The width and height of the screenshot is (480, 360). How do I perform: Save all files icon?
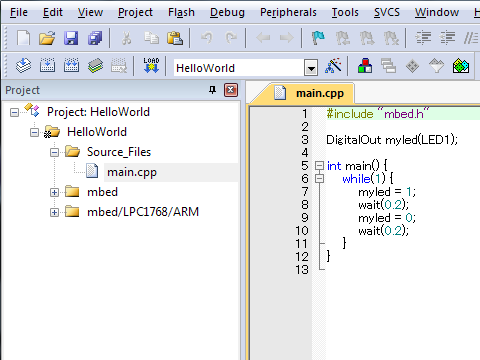95,38
